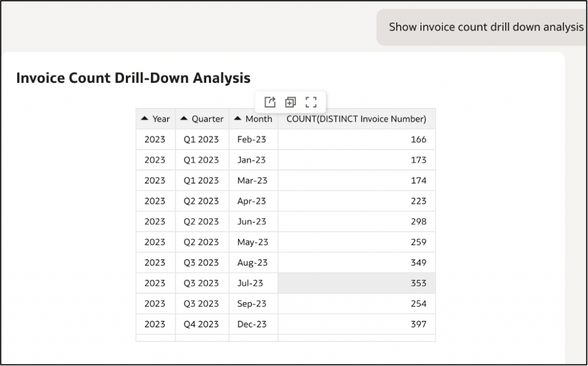
Task: Sort by the COUNT(DISTINCT Invoice Number) column header
Action: tap(357, 119)
